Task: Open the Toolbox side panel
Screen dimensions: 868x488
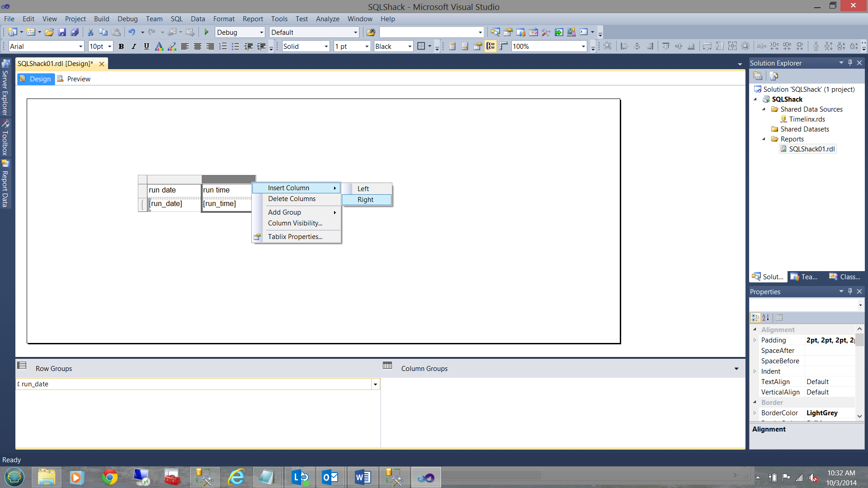Action: coord(5,140)
